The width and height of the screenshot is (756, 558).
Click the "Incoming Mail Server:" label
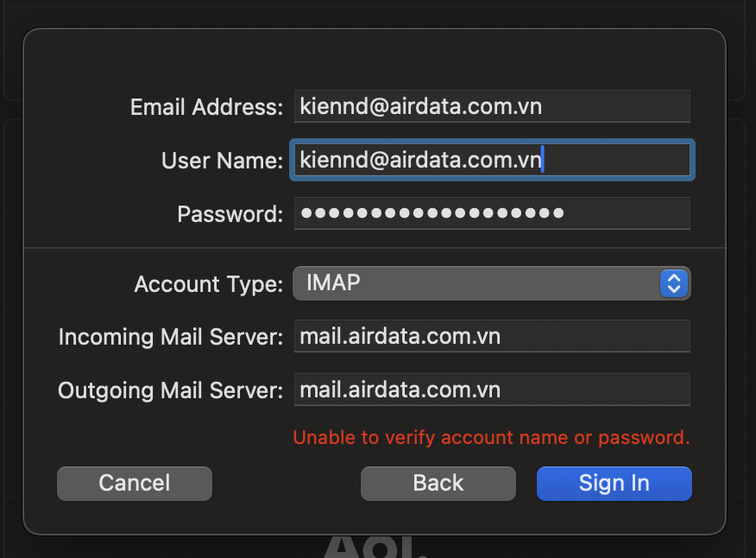coord(170,337)
